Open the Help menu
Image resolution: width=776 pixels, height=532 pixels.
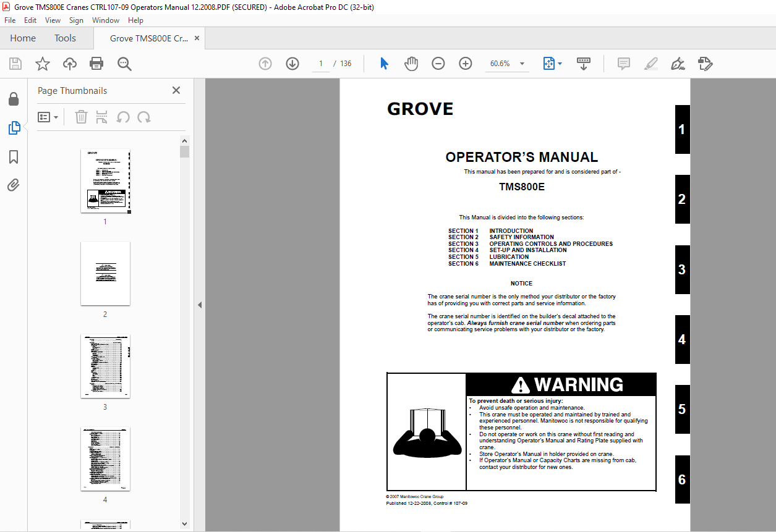tap(135, 20)
